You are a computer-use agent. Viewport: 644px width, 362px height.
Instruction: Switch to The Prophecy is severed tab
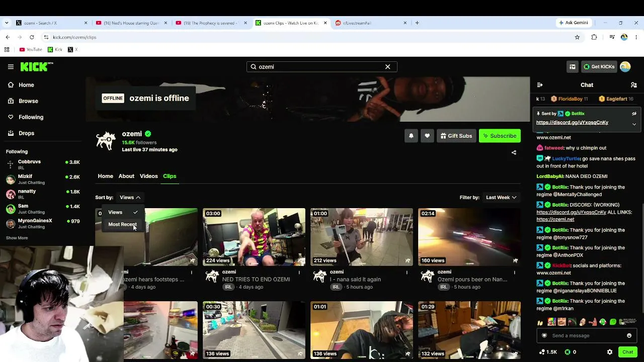click(x=212, y=23)
